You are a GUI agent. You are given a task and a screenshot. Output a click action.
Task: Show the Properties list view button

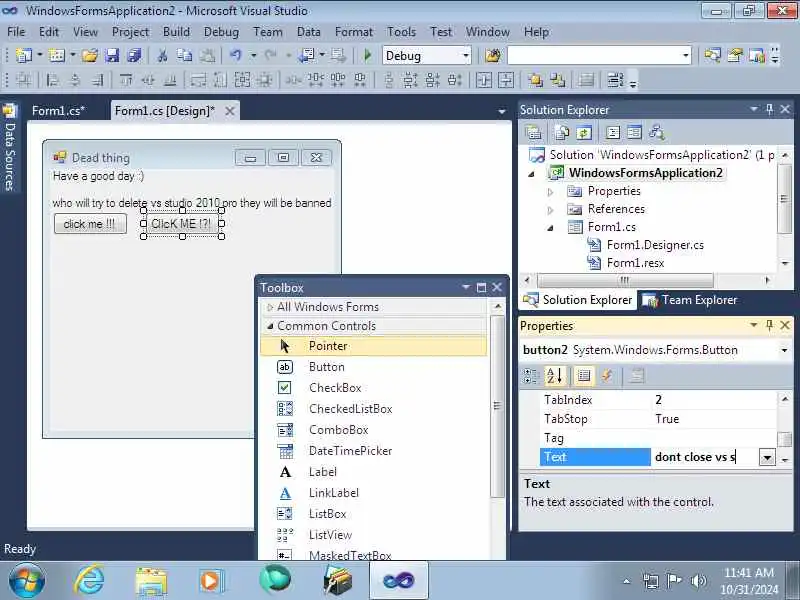point(584,376)
